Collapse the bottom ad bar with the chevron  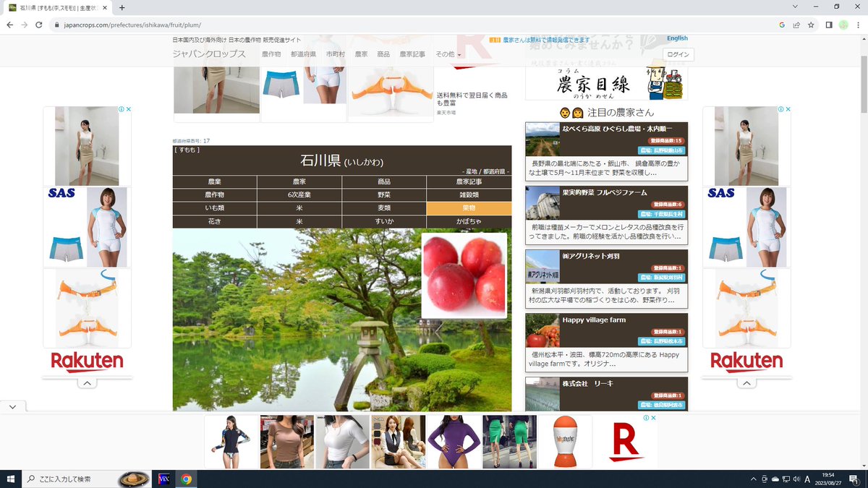(x=12, y=407)
